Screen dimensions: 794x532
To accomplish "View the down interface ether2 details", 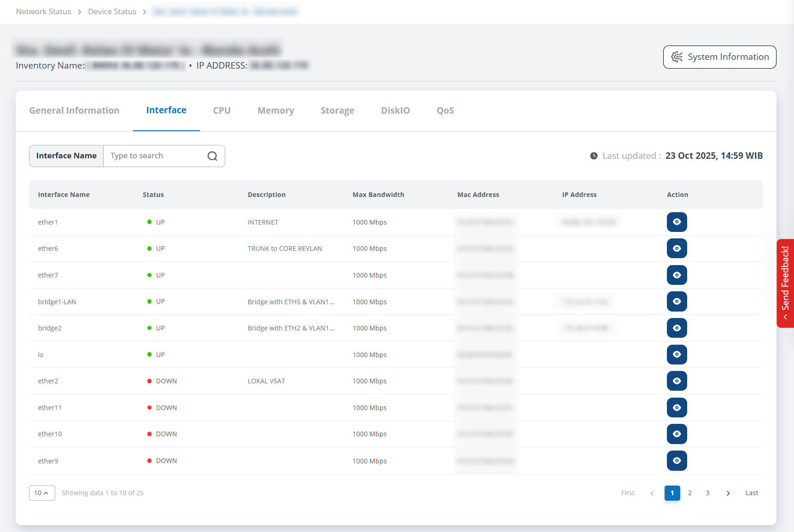I will pos(677,381).
